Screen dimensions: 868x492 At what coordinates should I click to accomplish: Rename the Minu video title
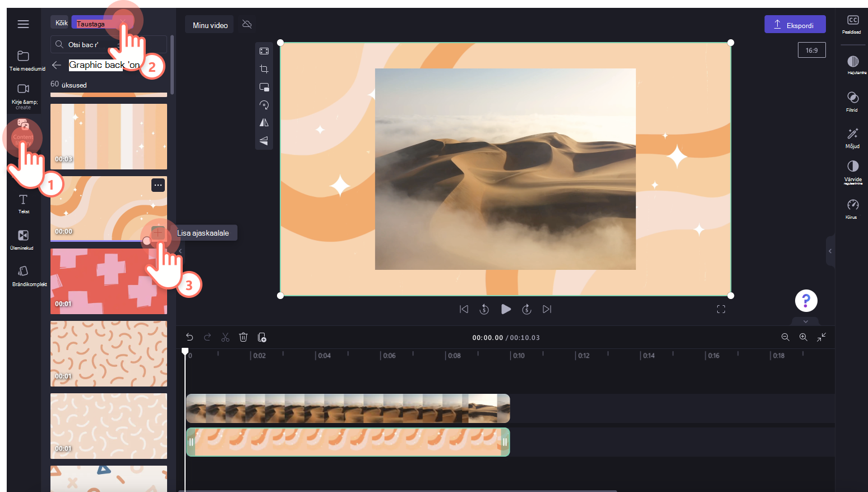pos(210,25)
